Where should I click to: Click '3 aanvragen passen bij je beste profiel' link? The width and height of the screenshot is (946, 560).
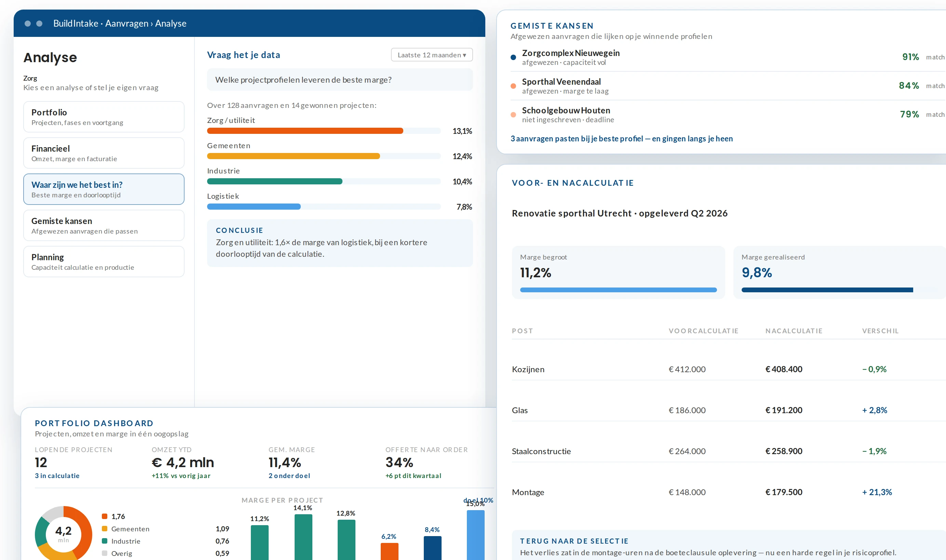click(622, 139)
